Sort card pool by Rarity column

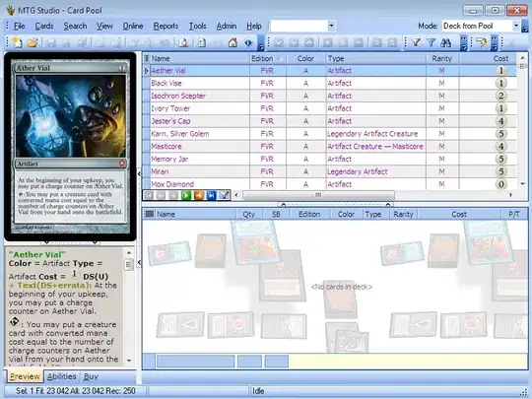tap(441, 58)
